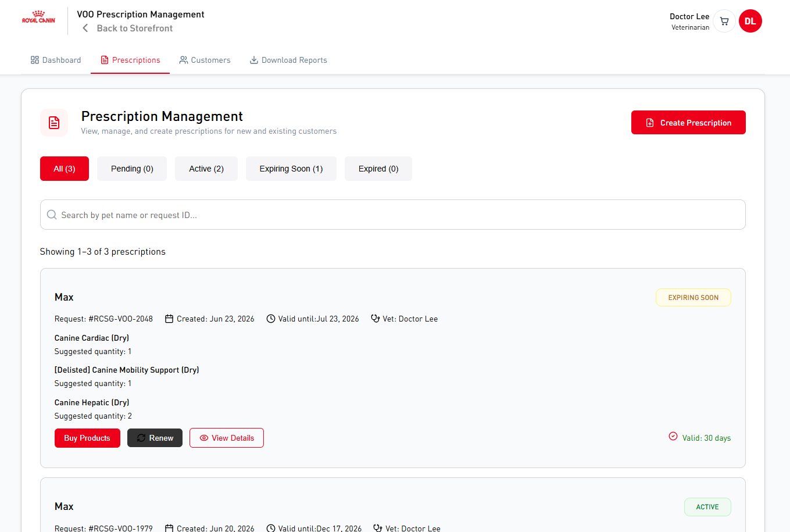Click the Customers people icon
The height and width of the screenshot is (532, 790).
[x=184, y=60]
